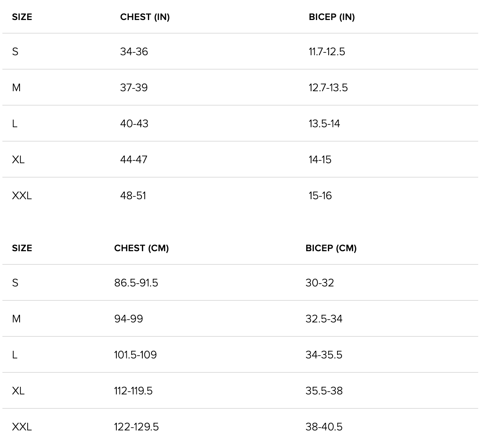Click the 40-43 chest measurement
The width and height of the screenshot is (483, 448).
tap(134, 124)
